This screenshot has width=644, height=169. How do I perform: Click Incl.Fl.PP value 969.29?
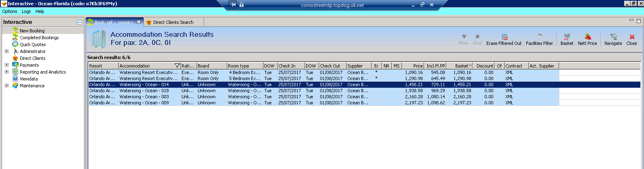pos(436,91)
